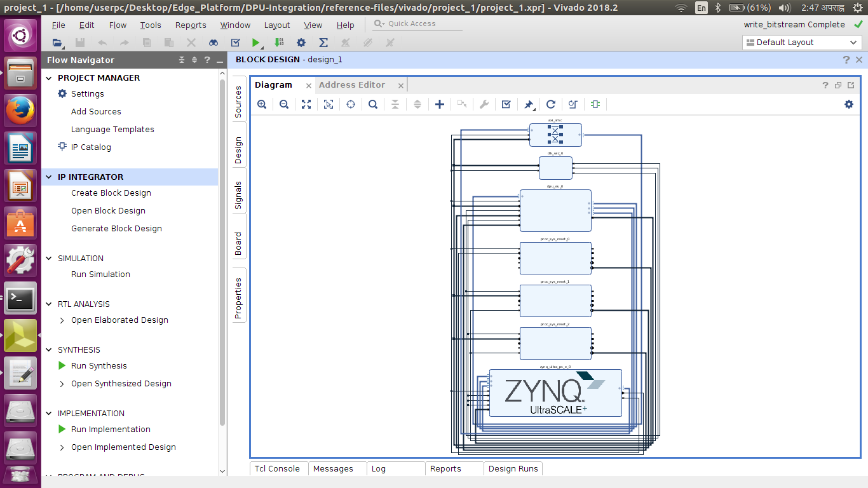Click the Zoom Fit icon to fit the diagram
The image size is (868, 488).
click(x=306, y=104)
